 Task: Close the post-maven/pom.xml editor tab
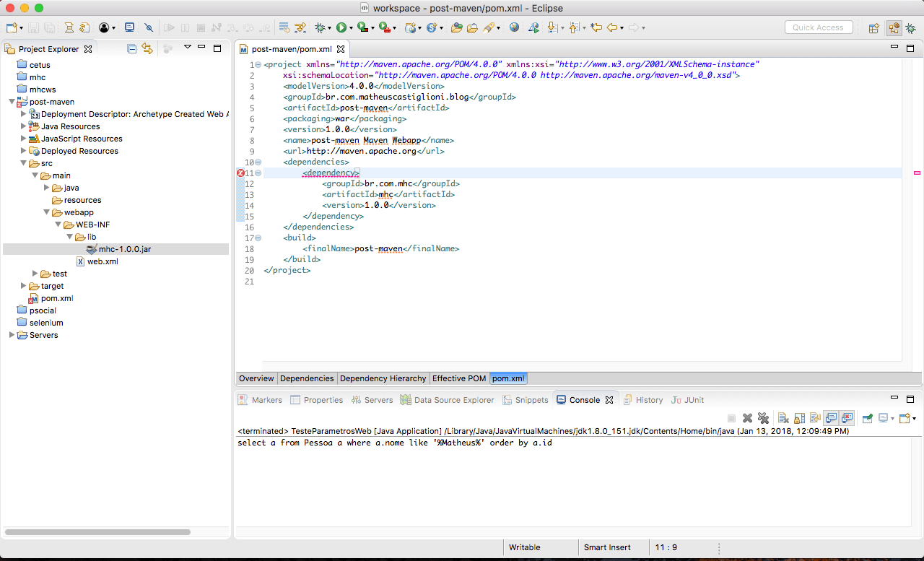(x=341, y=49)
